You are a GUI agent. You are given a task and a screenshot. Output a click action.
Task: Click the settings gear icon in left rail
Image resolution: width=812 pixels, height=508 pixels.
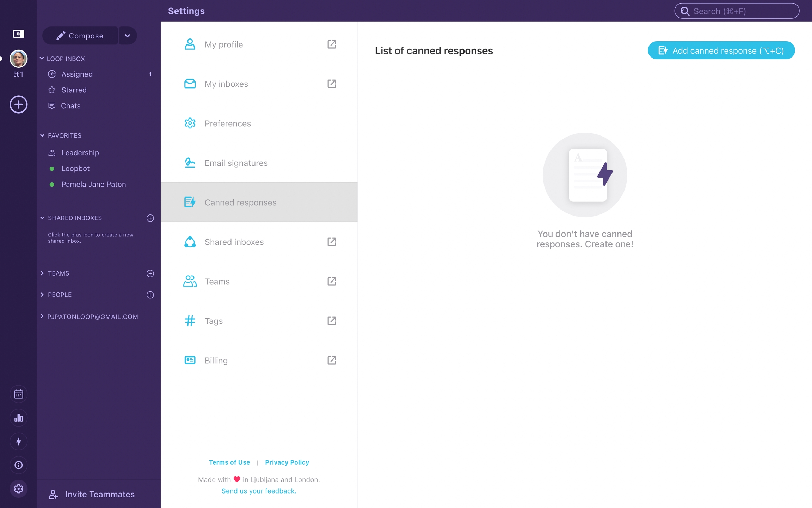pos(18,489)
